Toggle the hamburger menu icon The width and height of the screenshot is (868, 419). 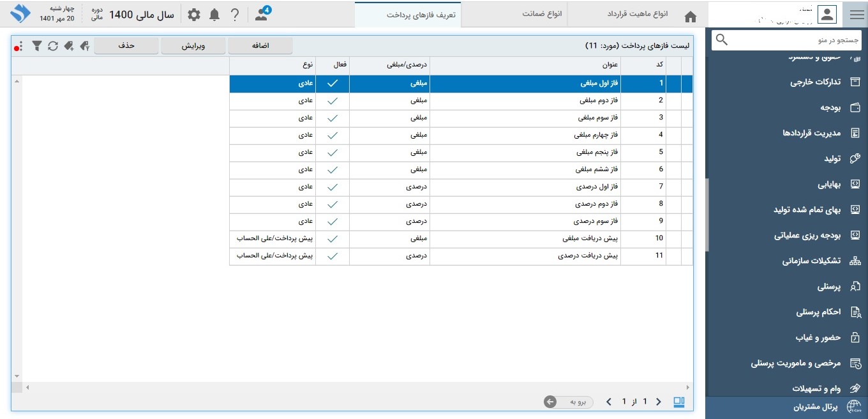coord(855,15)
